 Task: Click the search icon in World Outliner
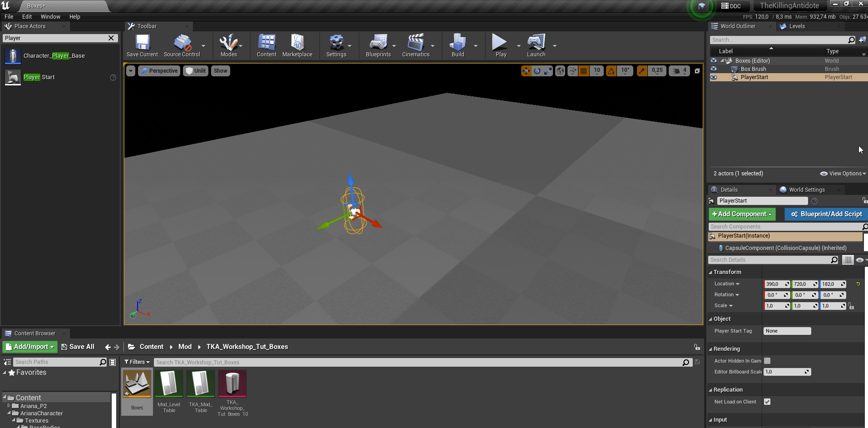pos(851,40)
